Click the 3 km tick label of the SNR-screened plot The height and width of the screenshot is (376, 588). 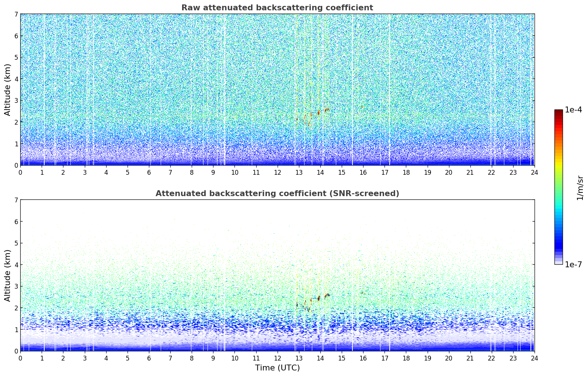(x=16, y=286)
